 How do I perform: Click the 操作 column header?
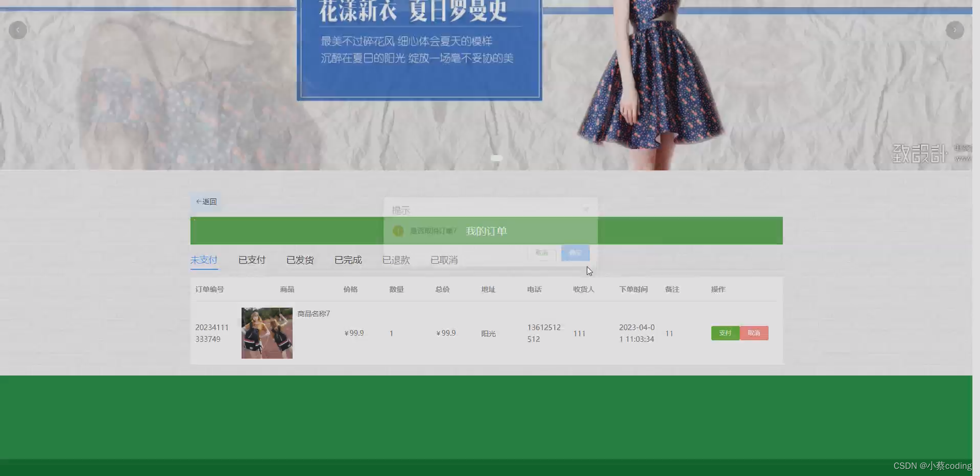pyautogui.click(x=718, y=289)
